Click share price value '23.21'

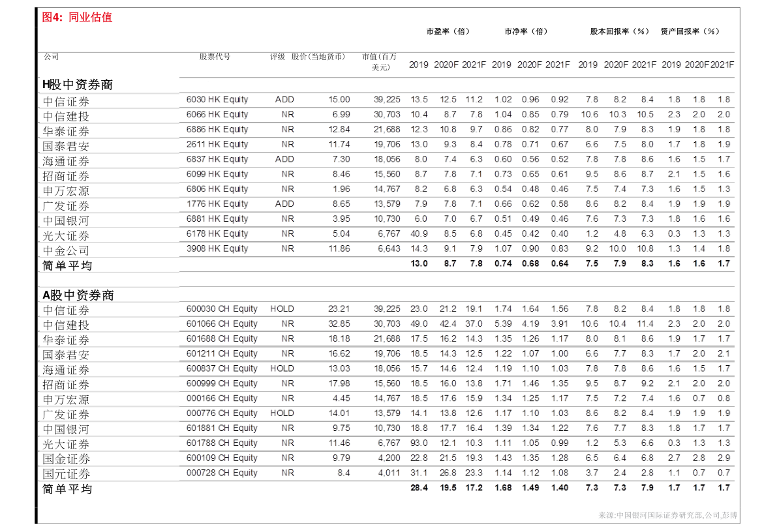339,308
